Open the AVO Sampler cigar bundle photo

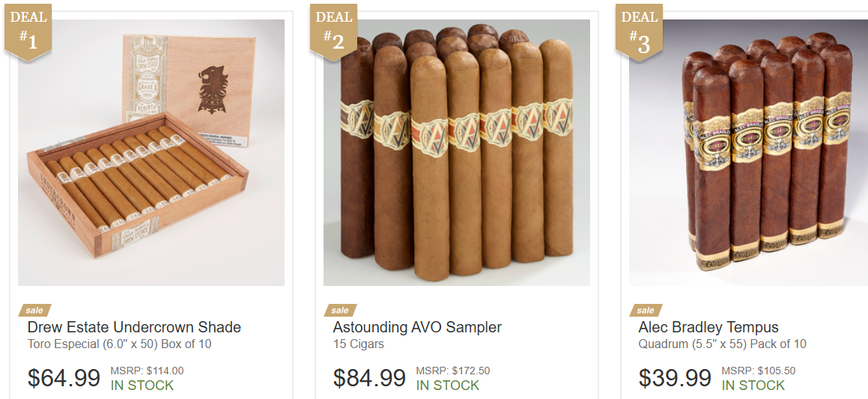pos(457,153)
